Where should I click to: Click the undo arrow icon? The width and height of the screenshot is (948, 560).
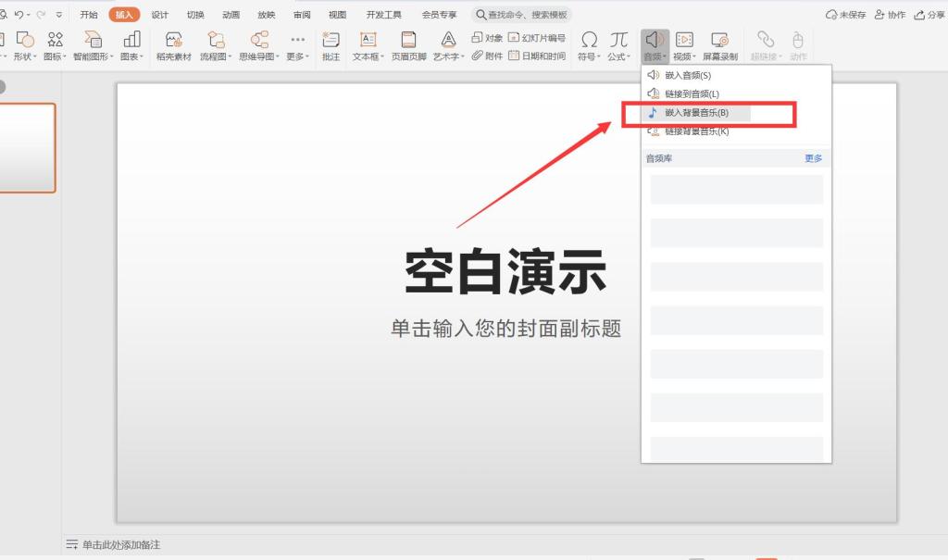click(x=19, y=15)
